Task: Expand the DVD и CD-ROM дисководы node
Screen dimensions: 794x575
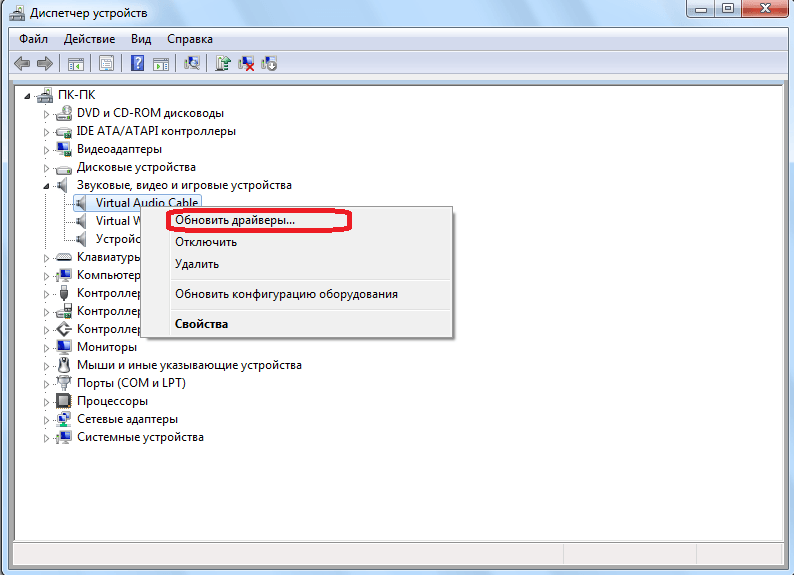Action: click(46, 114)
